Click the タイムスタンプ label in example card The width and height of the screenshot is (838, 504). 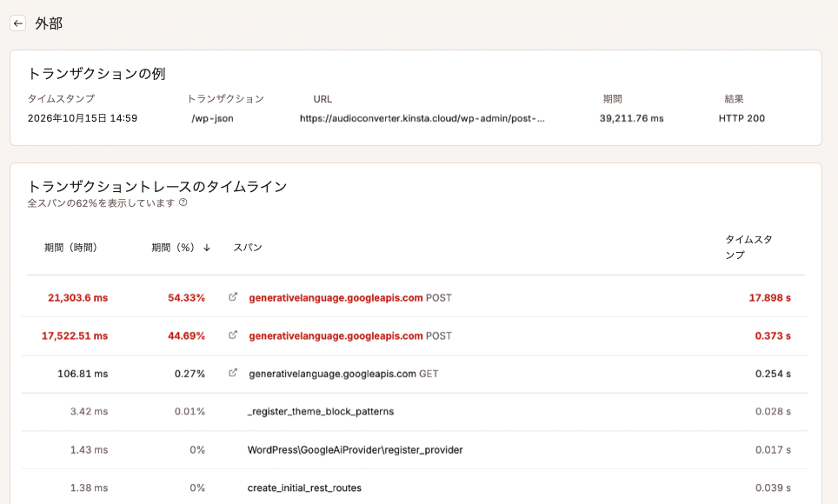click(x=61, y=99)
